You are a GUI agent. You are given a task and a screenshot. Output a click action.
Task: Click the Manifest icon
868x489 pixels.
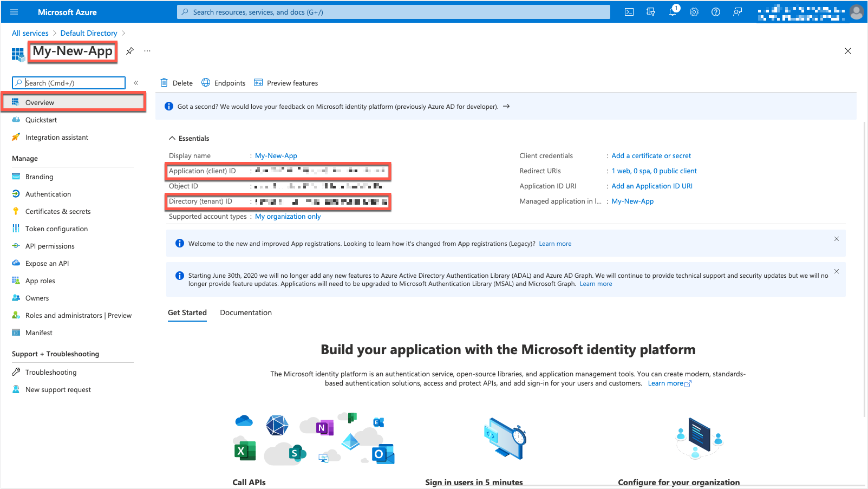16,332
